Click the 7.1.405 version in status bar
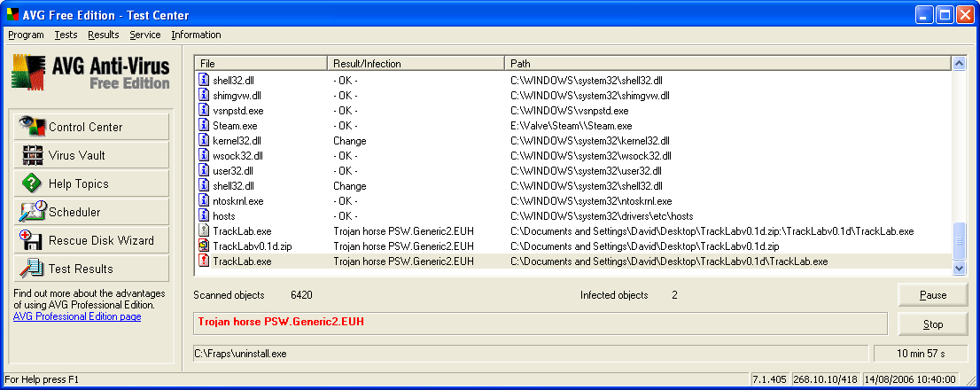The width and height of the screenshot is (980, 390). [x=769, y=379]
